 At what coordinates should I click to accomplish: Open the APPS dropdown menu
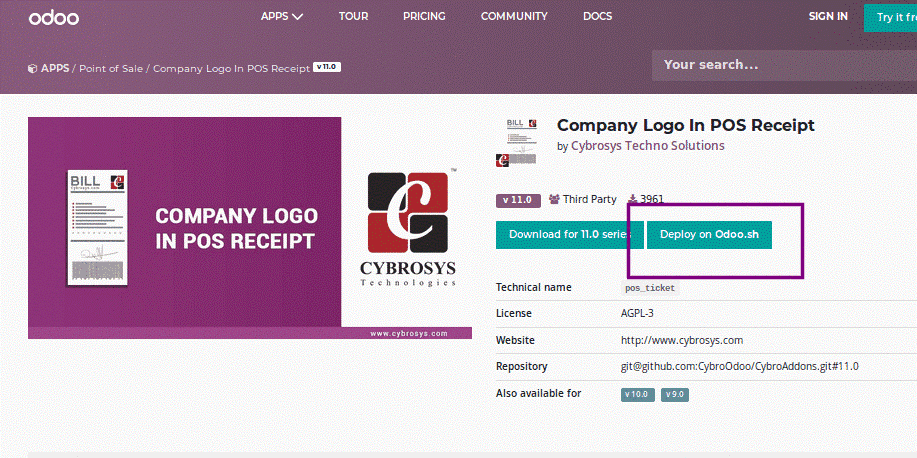click(x=282, y=16)
